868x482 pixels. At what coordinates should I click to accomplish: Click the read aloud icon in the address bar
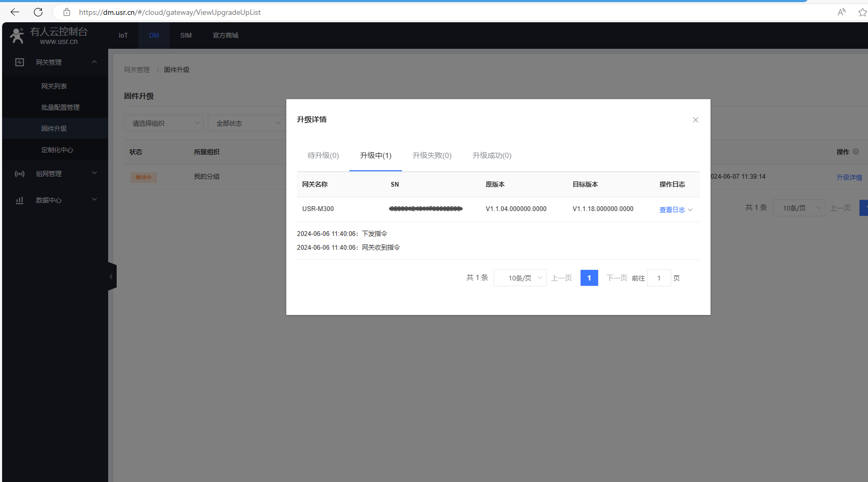tap(841, 12)
